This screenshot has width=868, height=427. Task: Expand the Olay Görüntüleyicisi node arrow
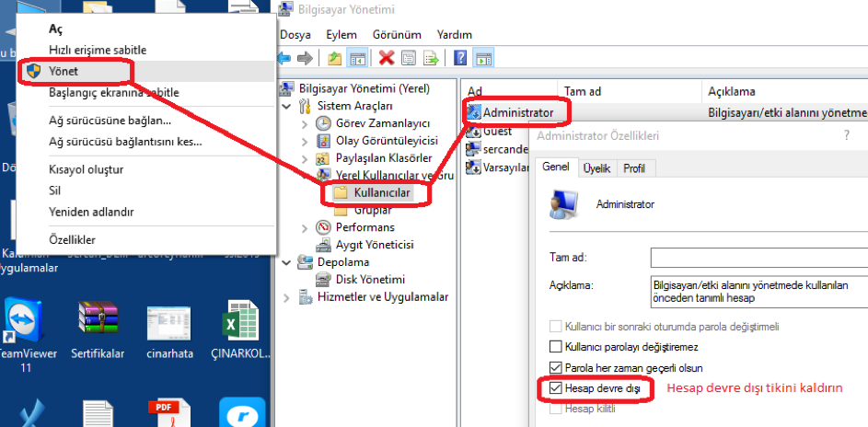tap(305, 141)
